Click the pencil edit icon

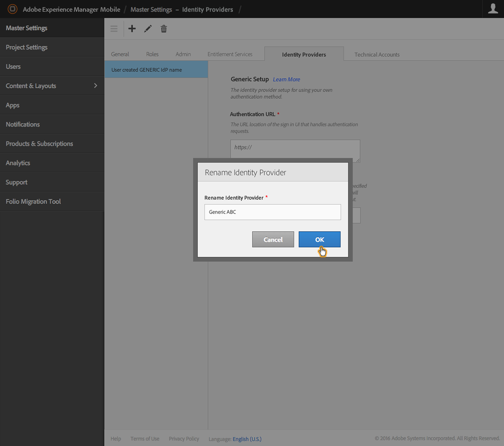(148, 29)
